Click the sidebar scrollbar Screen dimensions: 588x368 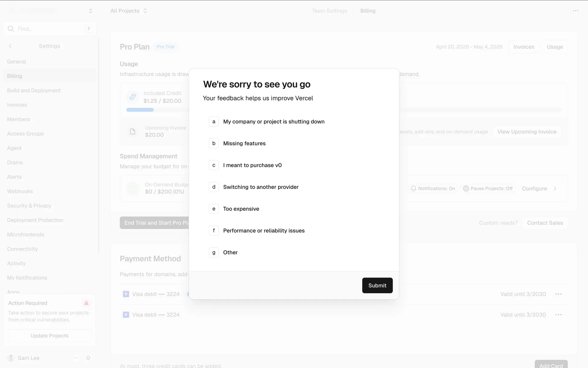tap(99, 146)
